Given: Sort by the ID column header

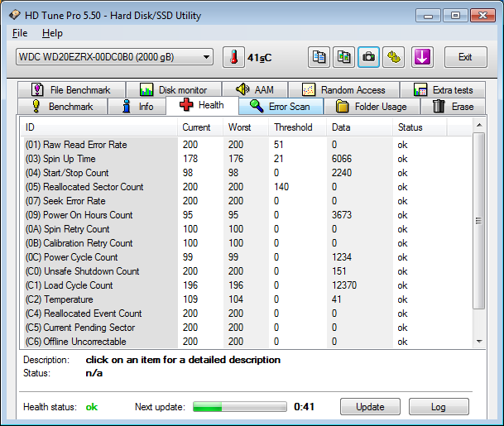Looking at the screenshot, I should pyautogui.click(x=98, y=127).
